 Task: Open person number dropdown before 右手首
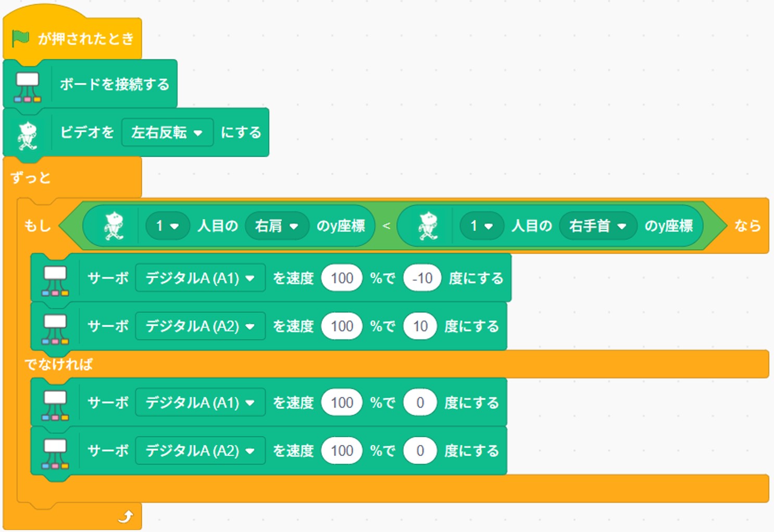coord(481,226)
